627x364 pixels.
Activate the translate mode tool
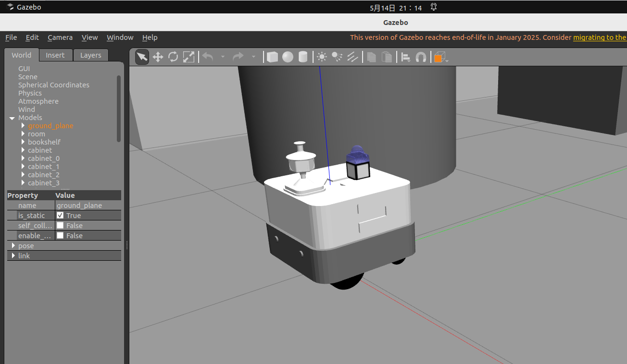click(158, 57)
